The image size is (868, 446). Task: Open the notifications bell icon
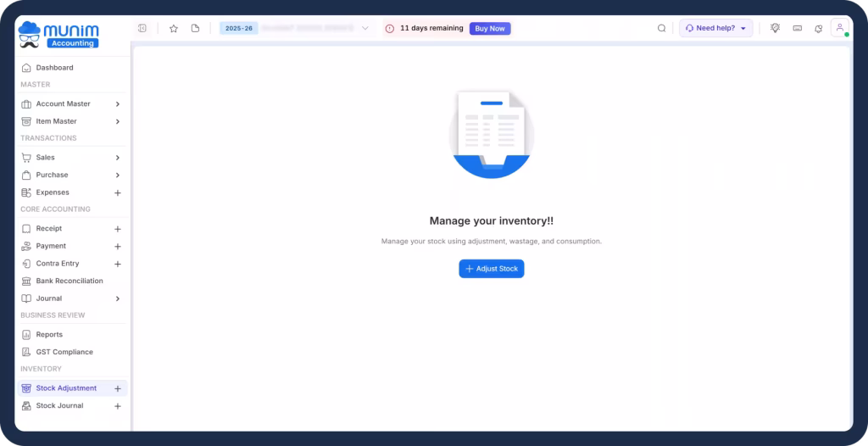[x=818, y=28]
